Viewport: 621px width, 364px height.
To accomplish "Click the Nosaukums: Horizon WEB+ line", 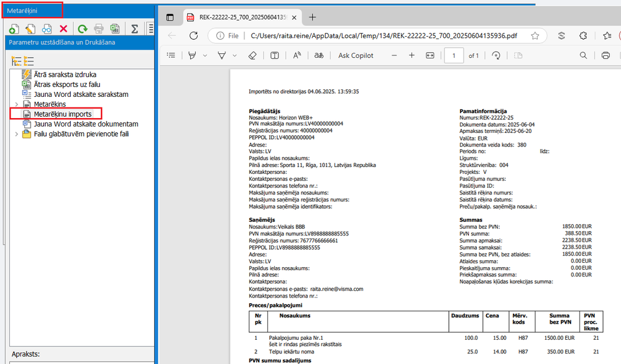I will click(x=281, y=117).
